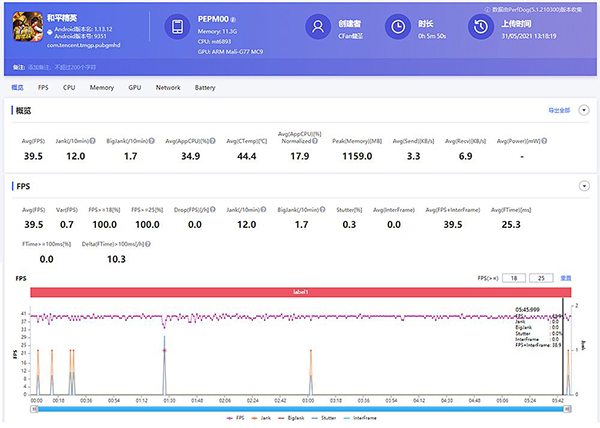The height and width of the screenshot is (428, 600).
Task: Collapse the FPS section with arrow
Action: pyautogui.click(x=584, y=186)
